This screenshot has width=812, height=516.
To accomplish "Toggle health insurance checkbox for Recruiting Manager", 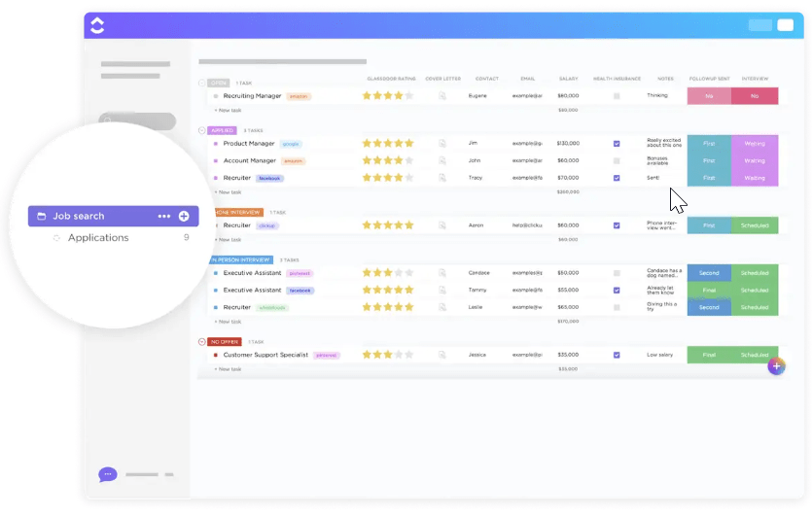I will pos(617,96).
